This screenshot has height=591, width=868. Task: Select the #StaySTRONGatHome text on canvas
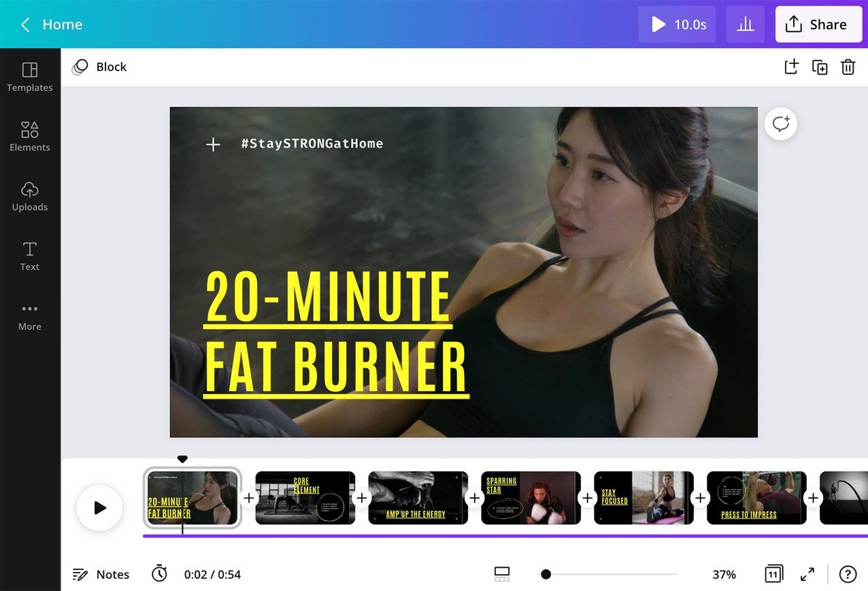click(x=312, y=143)
